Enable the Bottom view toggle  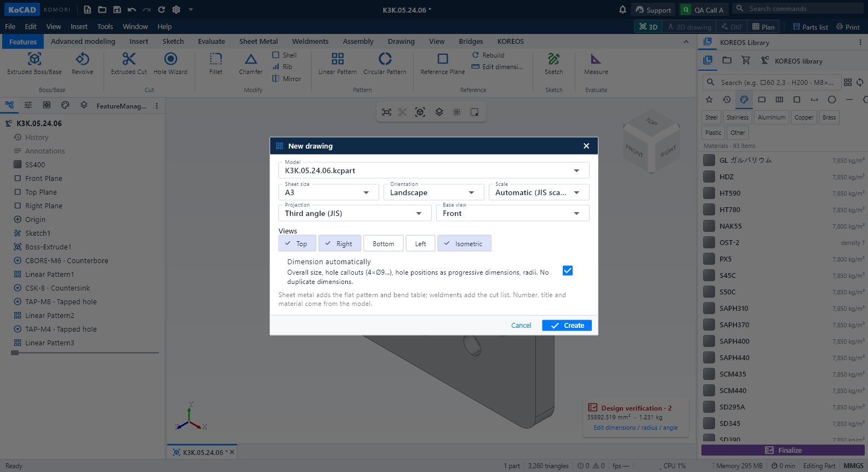[x=383, y=243]
